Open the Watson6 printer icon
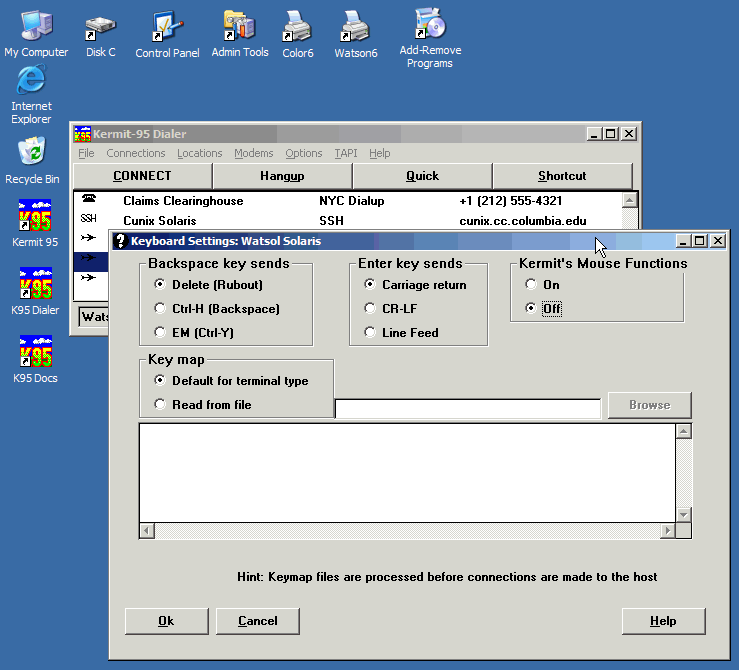Image resolution: width=739 pixels, height=670 pixels. click(355, 27)
